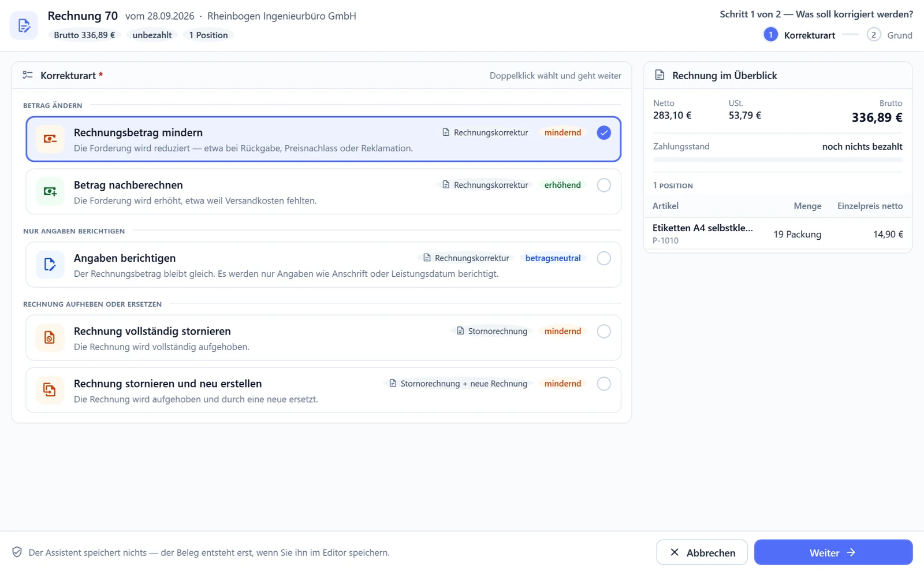
Task: Click the article number 'P-1010'
Action: tap(665, 241)
